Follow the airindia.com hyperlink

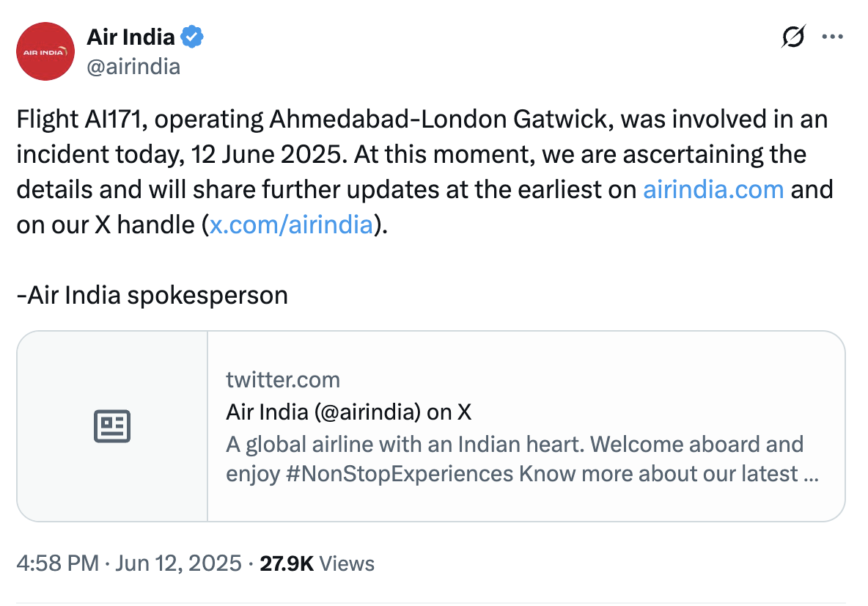coord(713,189)
